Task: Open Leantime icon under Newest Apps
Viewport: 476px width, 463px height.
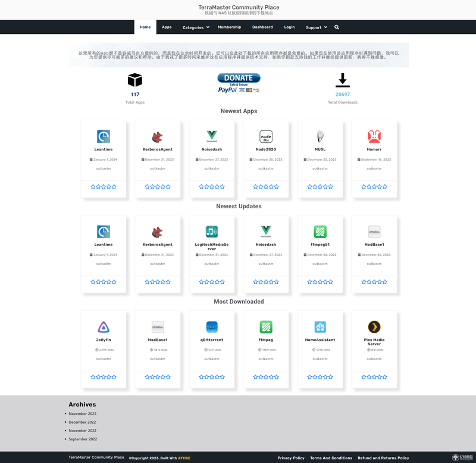Action: [x=104, y=137]
